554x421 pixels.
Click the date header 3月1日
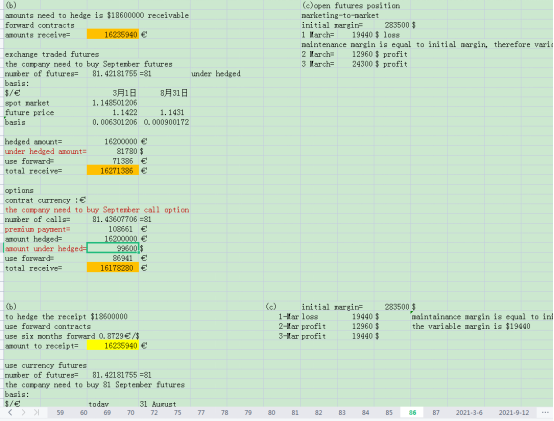tap(124, 93)
